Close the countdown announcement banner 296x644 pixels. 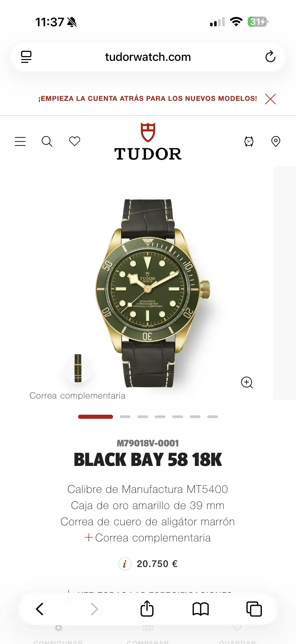pyautogui.click(x=270, y=99)
